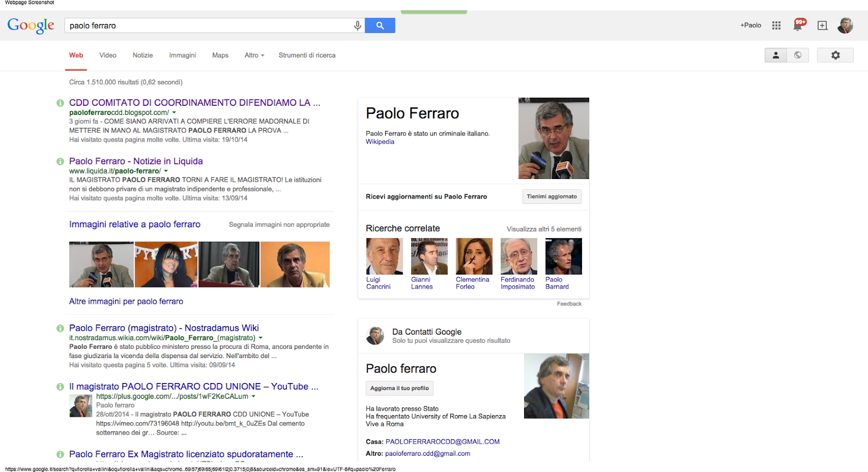Switch to the Immagini tab
This screenshot has height=472, width=868.
pyautogui.click(x=182, y=55)
